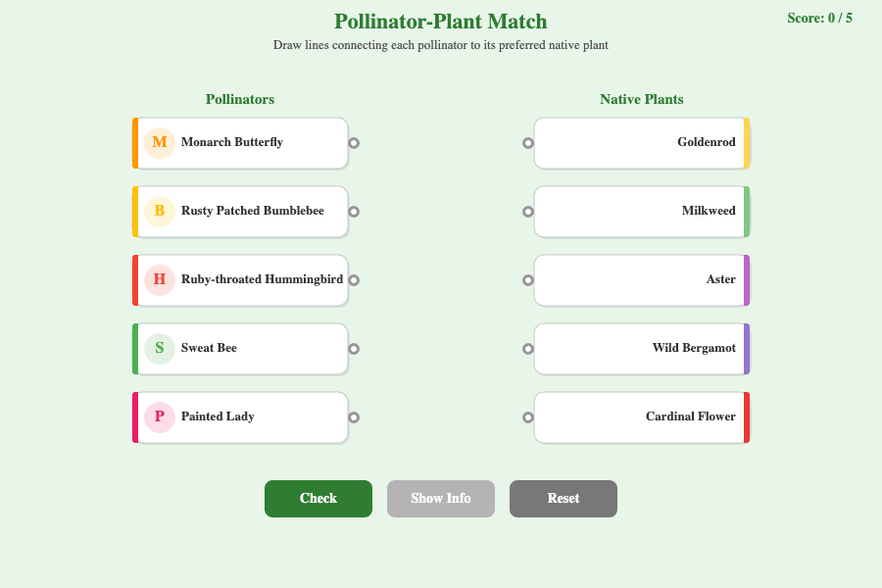Select the Sweat Bee connector dot
This screenshot has width=882, height=588.
click(x=354, y=349)
